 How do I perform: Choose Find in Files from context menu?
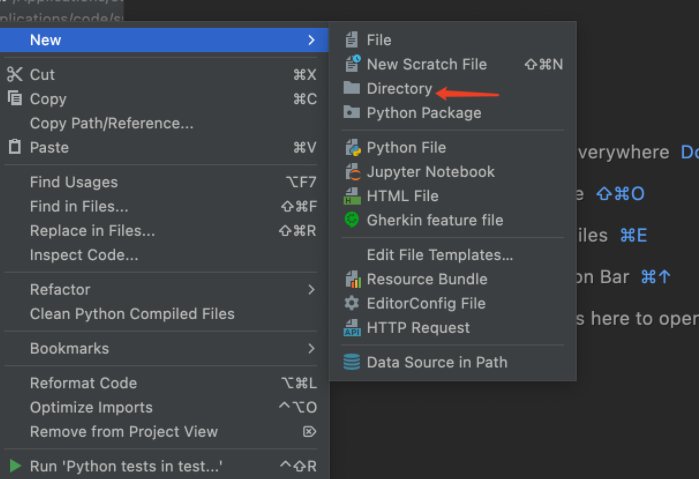(x=79, y=207)
